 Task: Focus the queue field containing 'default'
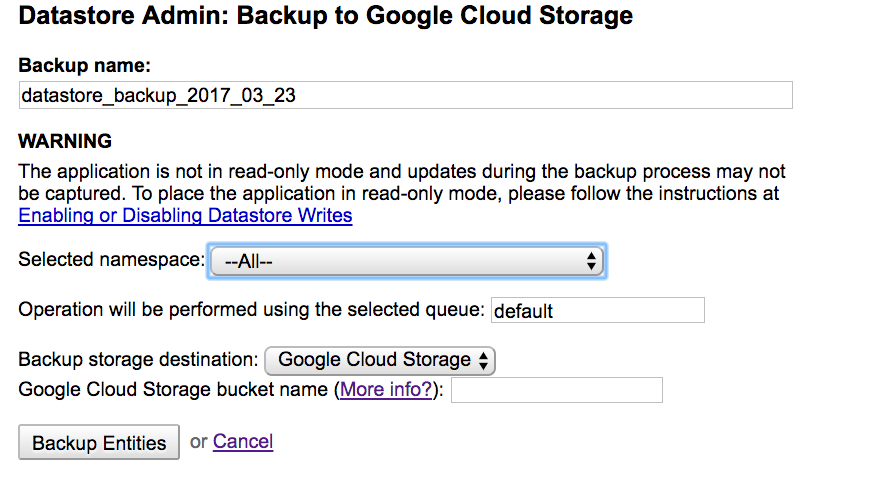pos(597,310)
